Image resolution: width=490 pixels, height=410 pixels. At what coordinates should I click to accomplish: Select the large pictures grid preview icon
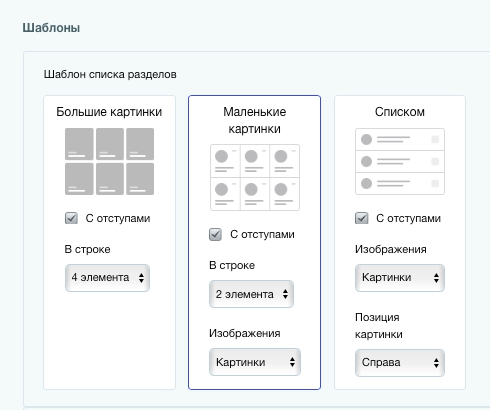tap(109, 161)
